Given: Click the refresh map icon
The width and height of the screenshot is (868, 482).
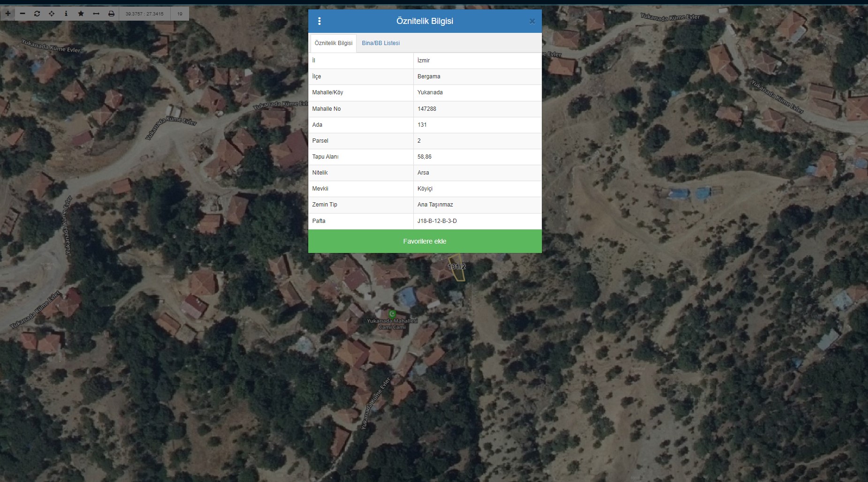Looking at the screenshot, I should point(37,14).
